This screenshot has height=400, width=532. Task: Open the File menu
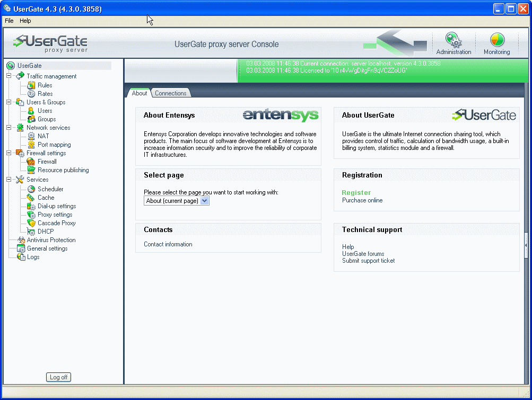click(9, 21)
